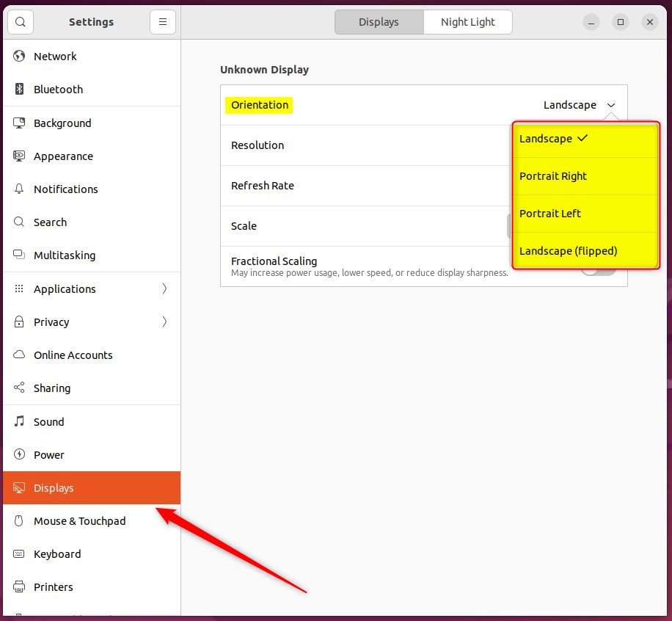The height and width of the screenshot is (621, 672).
Task: Select Notifications in the sidebar
Action: coord(92,189)
